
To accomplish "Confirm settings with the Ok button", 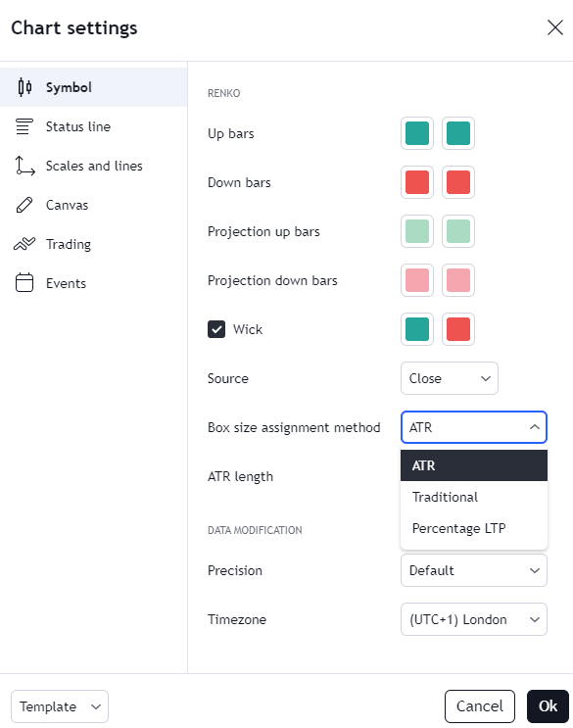I will coord(548,706).
